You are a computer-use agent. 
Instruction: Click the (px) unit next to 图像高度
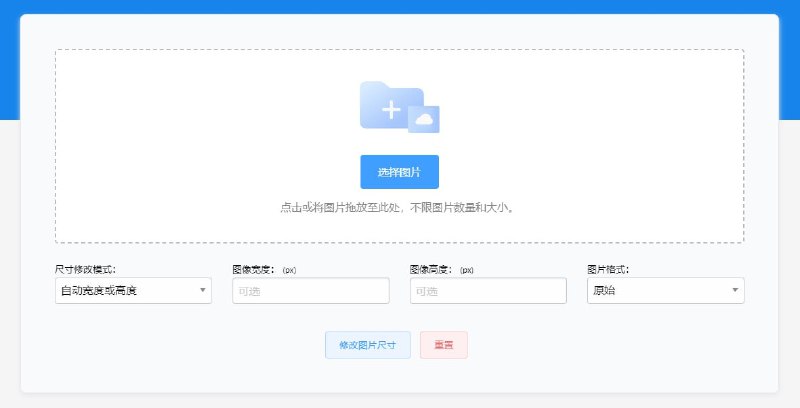pyautogui.click(x=467, y=270)
